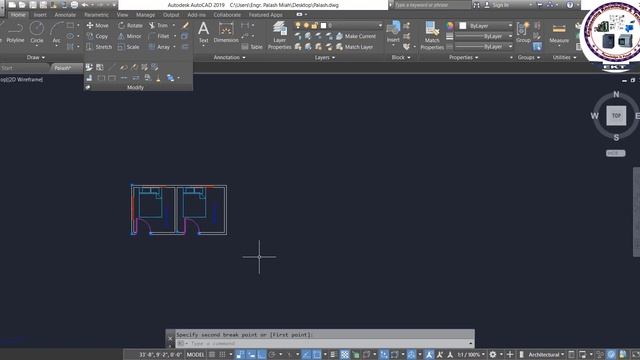Screen dimensions: 640x360
Task: Switch to the Insert ribbon tab
Action: click(40, 15)
